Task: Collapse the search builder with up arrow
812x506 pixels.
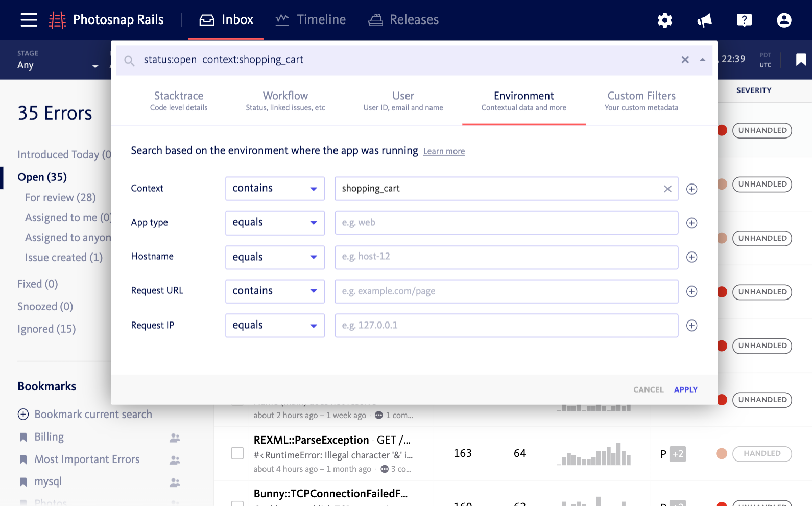Action: [703, 60]
